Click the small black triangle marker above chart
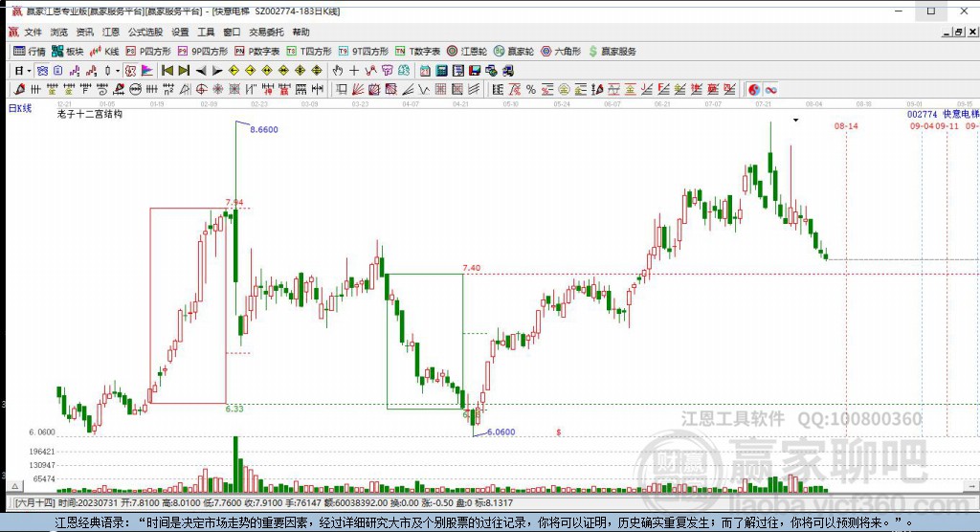The image size is (980, 532). point(795,120)
